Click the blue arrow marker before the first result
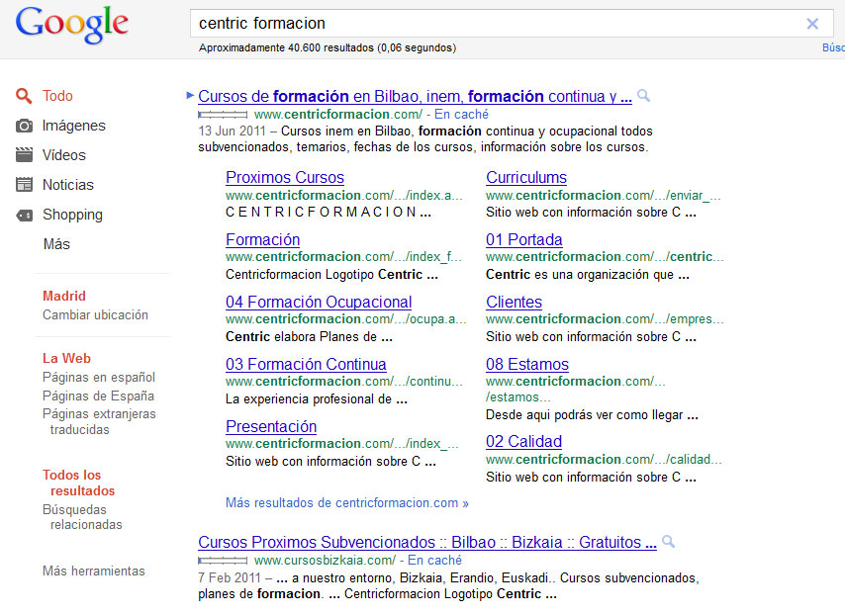The width and height of the screenshot is (845, 616). pyautogui.click(x=190, y=95)
